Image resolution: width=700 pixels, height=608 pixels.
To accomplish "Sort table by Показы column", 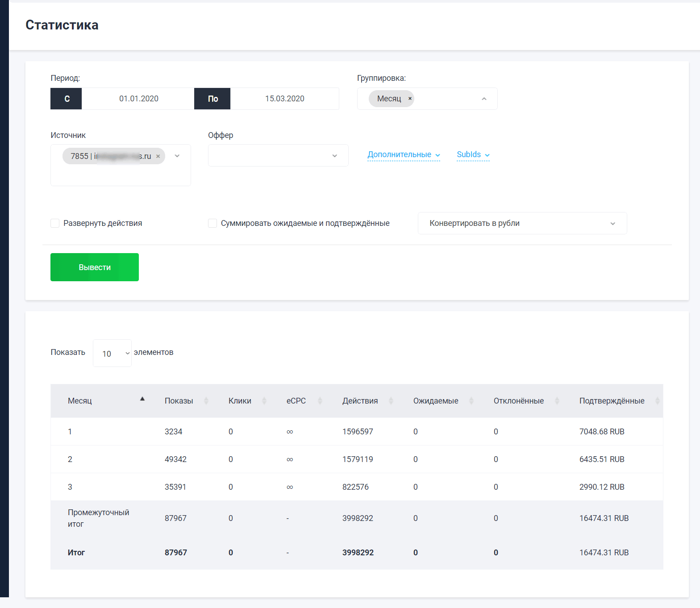I will coord(206,401).
